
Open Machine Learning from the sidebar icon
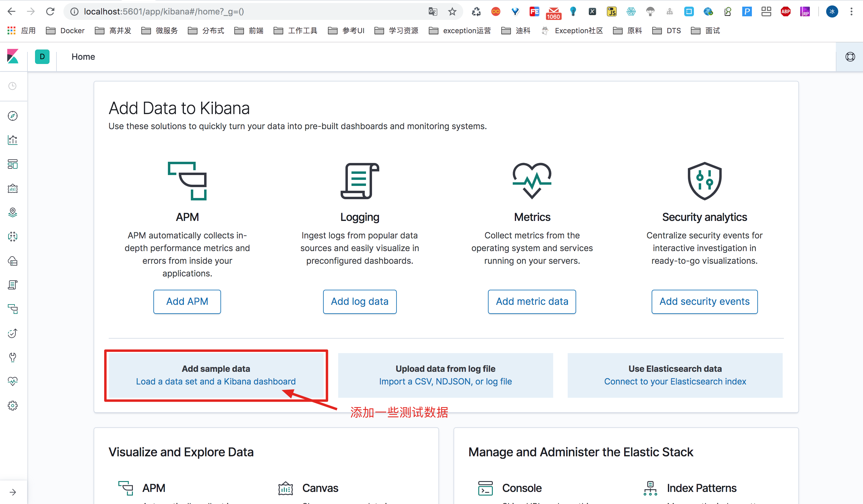[x=13, y=237]
